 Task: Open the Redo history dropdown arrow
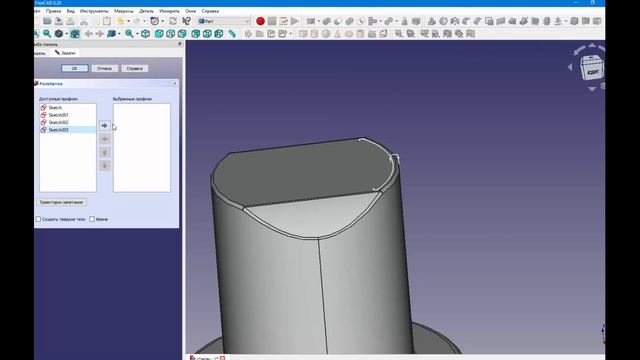[144, 21]
